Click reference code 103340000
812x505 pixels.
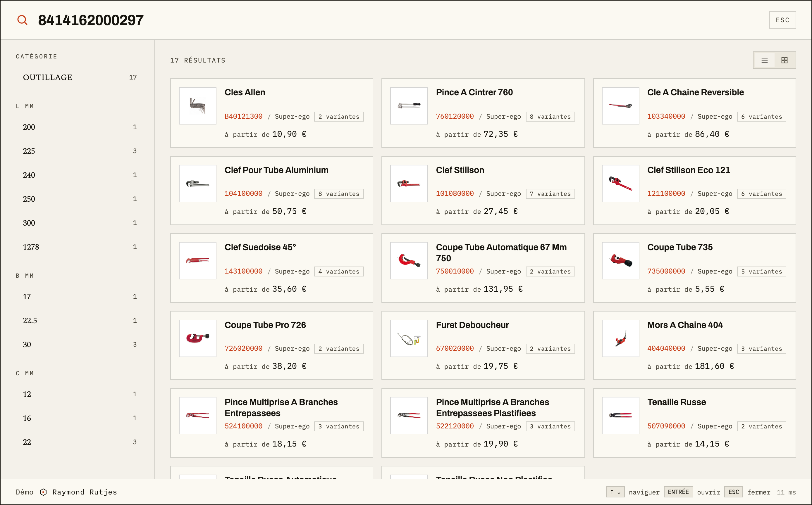[666, 116]
